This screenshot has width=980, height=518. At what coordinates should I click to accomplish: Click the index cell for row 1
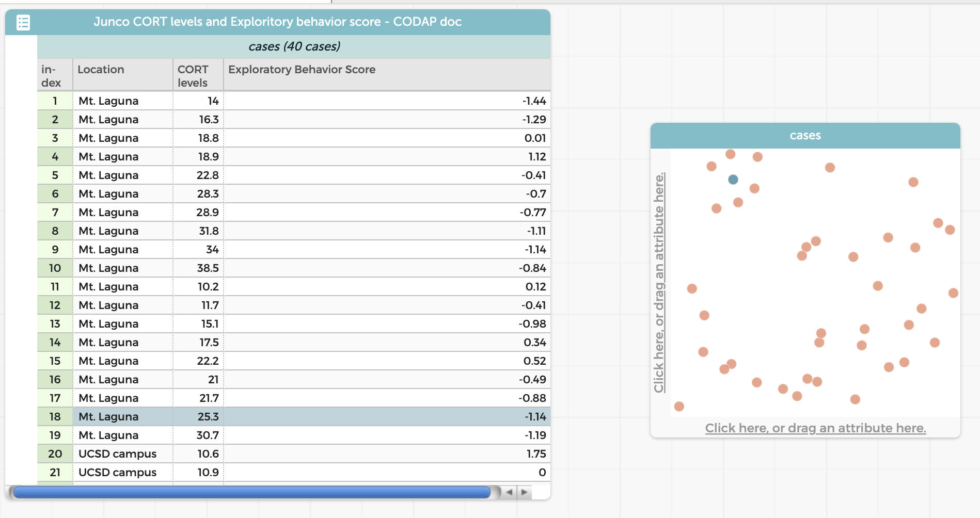coord(54,101)
